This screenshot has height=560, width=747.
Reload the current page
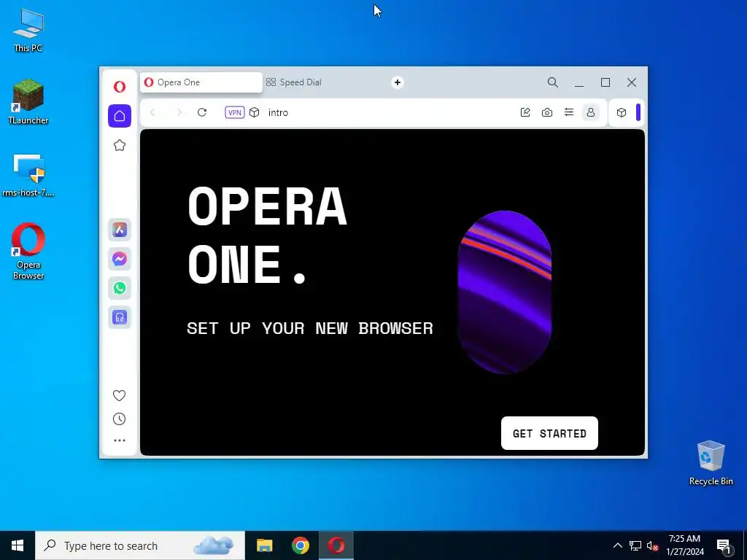[x=202, y=112]
